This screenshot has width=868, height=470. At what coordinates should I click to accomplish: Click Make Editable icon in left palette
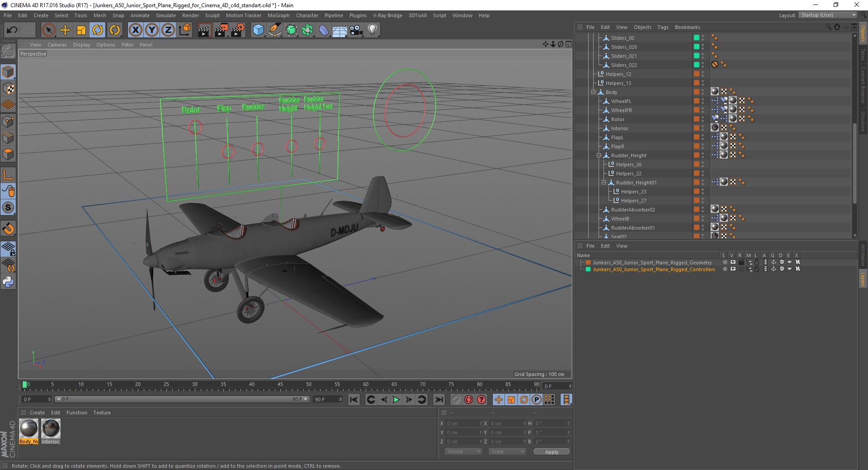pyautogui.click(x=8, y=52)
